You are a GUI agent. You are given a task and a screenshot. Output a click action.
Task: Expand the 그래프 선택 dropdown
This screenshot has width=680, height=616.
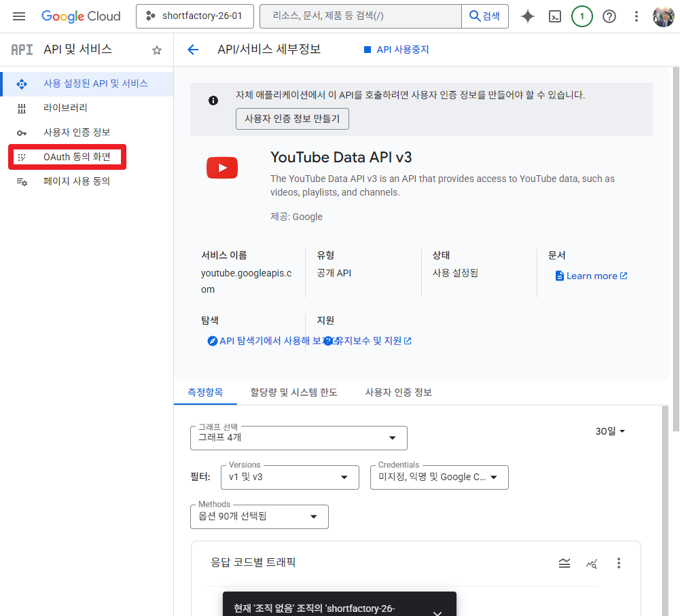[298, 437]
